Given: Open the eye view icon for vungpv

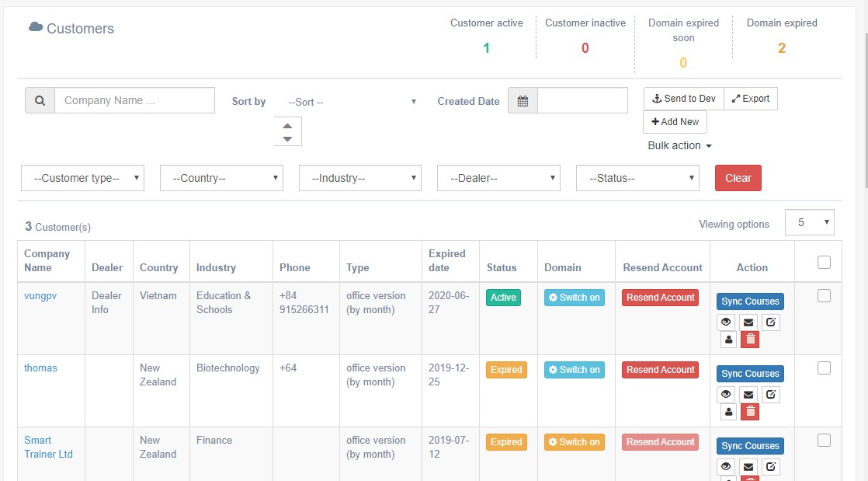Looking at the screenshot, I should [x=726, y=322].
